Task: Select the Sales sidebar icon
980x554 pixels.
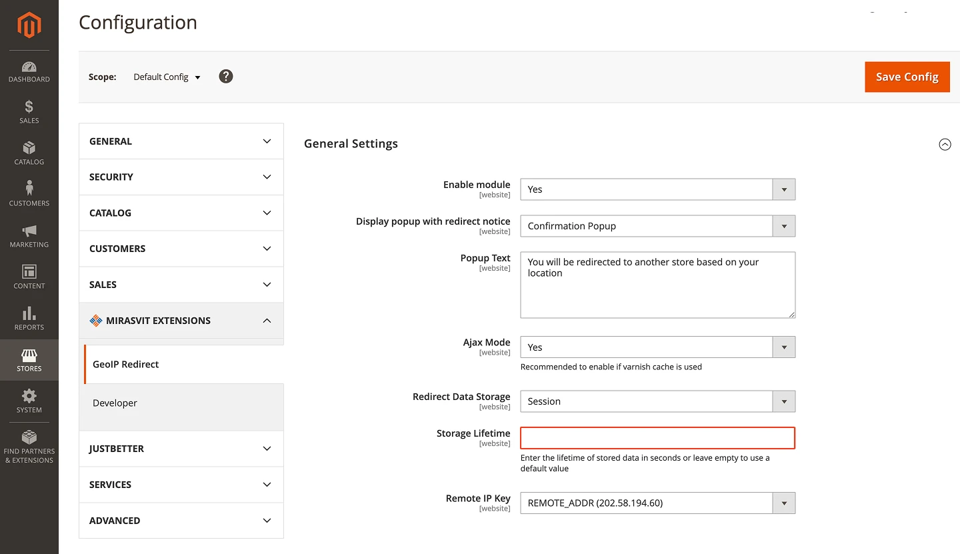Action: pyautogui.click(x=29, y=112)
